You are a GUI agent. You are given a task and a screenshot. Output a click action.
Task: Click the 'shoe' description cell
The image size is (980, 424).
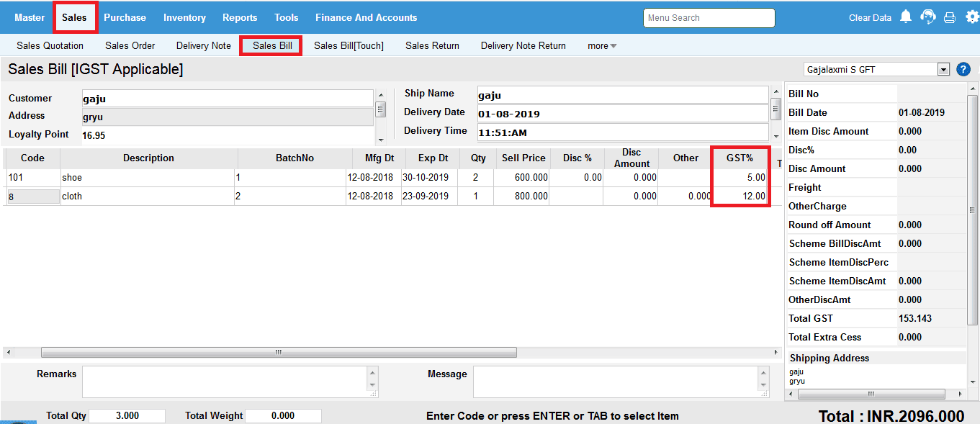(x=148, y=177)
